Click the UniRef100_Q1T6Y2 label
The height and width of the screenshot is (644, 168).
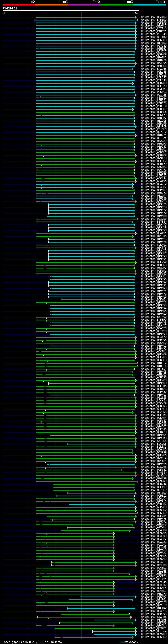[x=154, y=302]
